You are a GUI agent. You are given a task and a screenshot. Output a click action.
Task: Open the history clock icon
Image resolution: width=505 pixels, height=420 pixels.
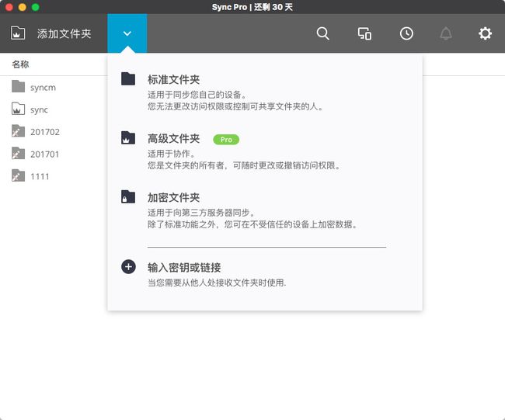click(x=406, y=33)
